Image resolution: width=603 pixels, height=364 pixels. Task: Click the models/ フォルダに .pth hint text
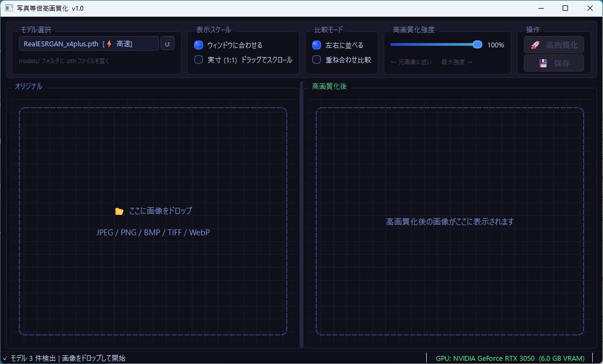(64, 61)
